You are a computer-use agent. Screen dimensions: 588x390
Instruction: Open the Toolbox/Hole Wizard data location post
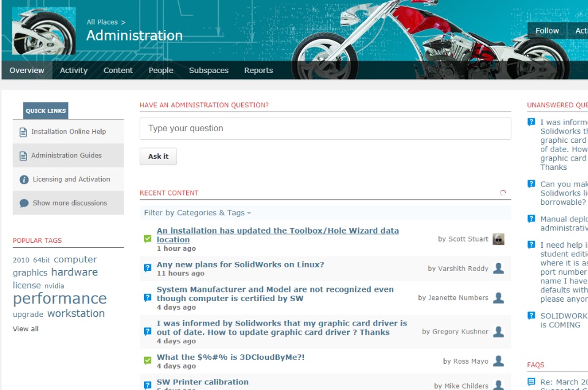click(277, 235)
